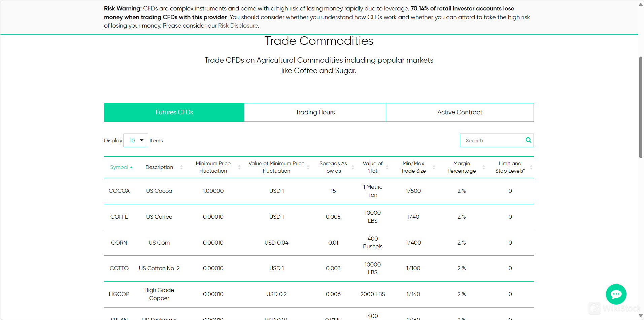Click into the Search input field
This screenshot has height=320, width=644.
[492, 140]
